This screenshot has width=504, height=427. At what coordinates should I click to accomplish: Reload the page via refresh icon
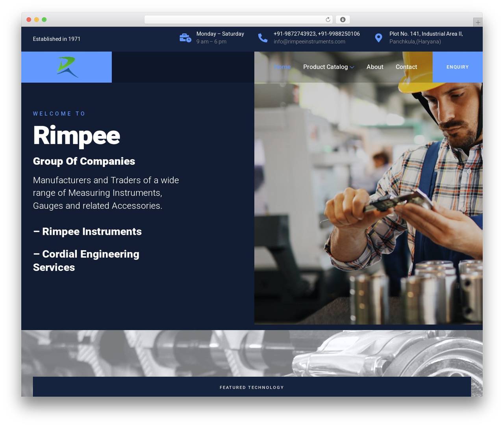pos(328,20)
